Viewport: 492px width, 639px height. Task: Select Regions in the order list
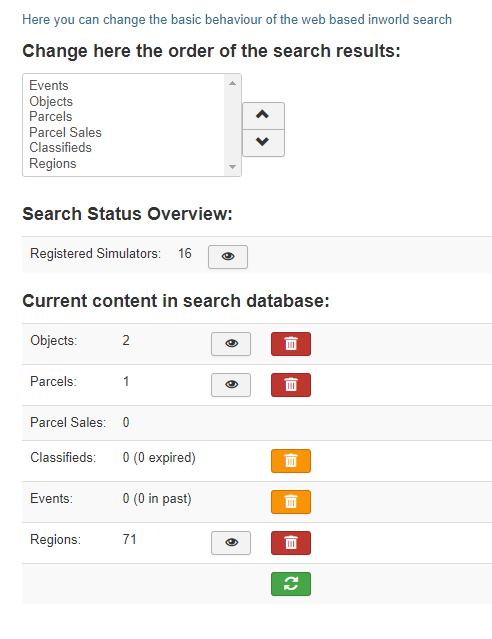click(53, 163)
